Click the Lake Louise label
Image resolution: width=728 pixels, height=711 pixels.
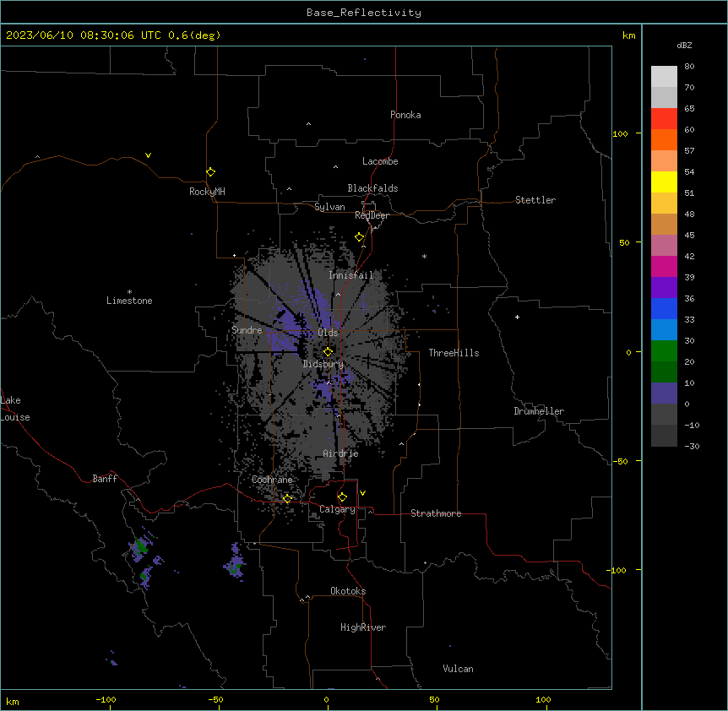(x=15, y=409)
